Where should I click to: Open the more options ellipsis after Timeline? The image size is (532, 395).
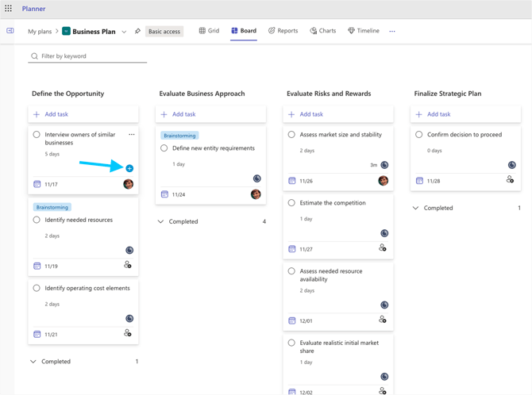click(392, 31)
